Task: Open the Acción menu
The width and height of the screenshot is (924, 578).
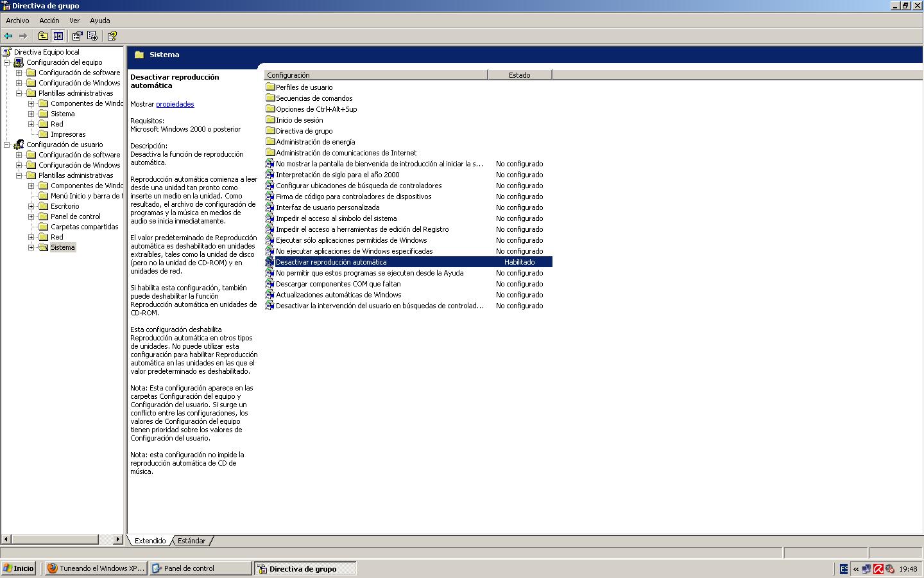Action: point(49,21)
